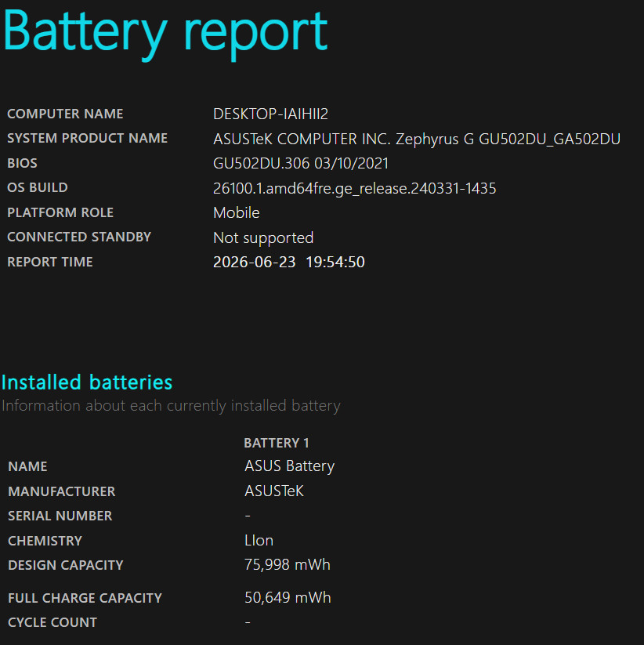Screen dimensions: 644x645
Task: Select the OS BUILD value 26100.1.amd64fre
Action: (354, 188)
